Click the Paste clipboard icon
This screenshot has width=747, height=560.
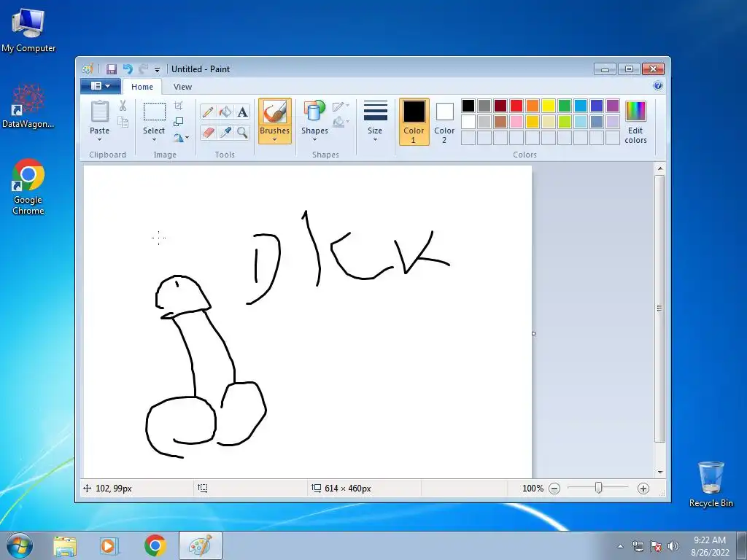[99, 112]
